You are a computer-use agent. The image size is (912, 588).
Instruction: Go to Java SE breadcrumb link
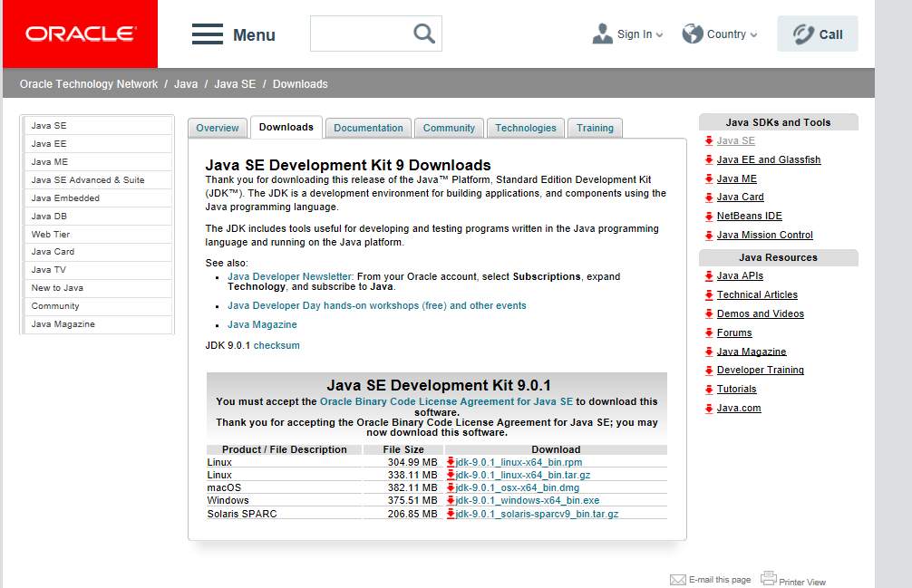pyautogui.click(x=235, y=84)
